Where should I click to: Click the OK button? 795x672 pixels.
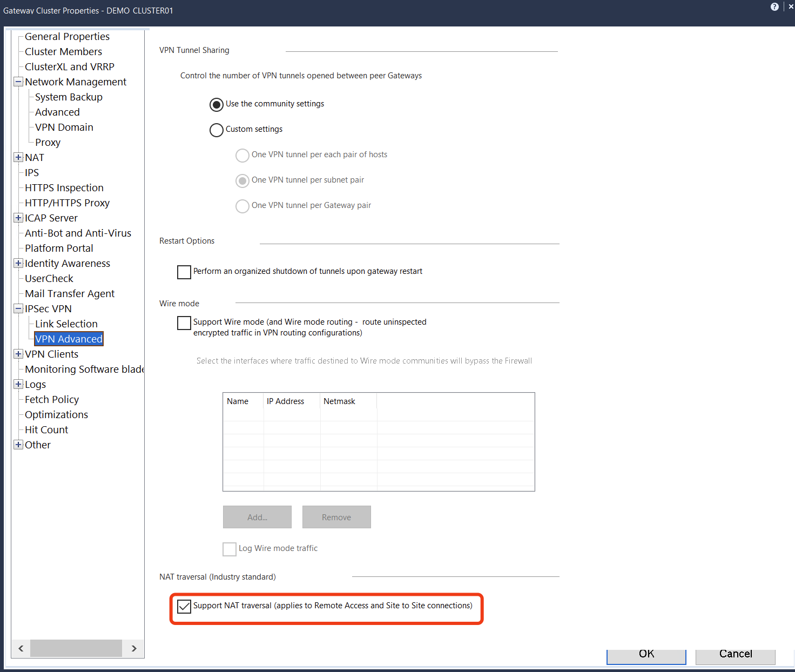click(x=645, y=654)
